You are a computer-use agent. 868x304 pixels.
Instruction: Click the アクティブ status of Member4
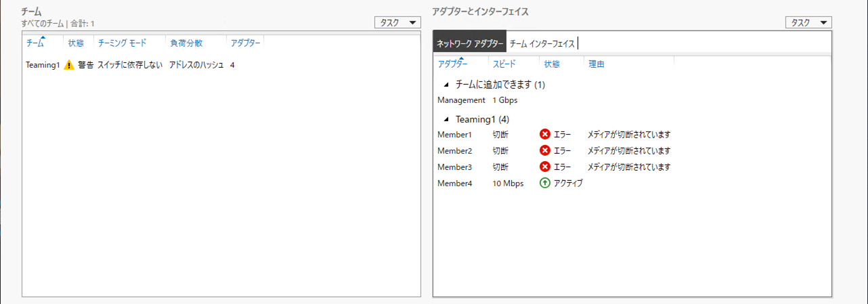click(568, 183)
